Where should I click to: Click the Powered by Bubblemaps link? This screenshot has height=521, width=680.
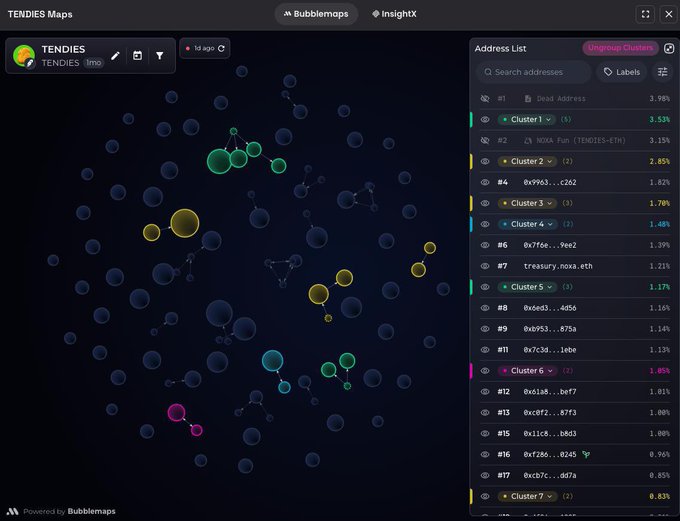61,511
